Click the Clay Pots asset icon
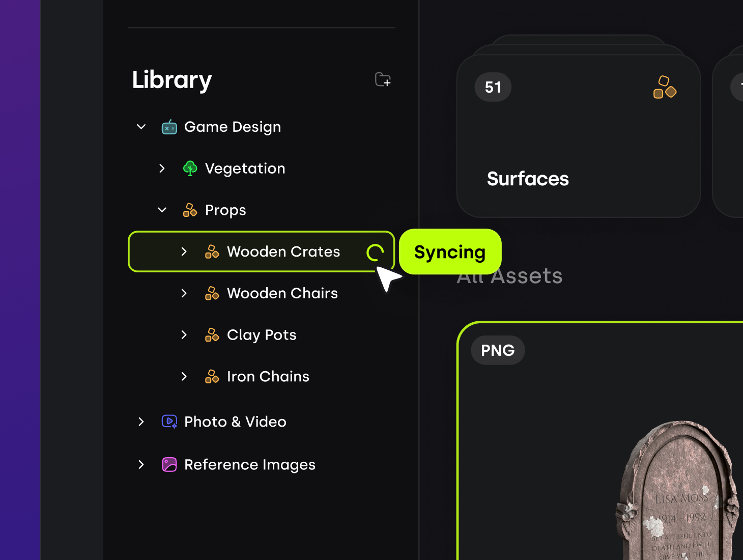This screenshot has height=560, width=743. pyautogui.click(x=212, y=334)
